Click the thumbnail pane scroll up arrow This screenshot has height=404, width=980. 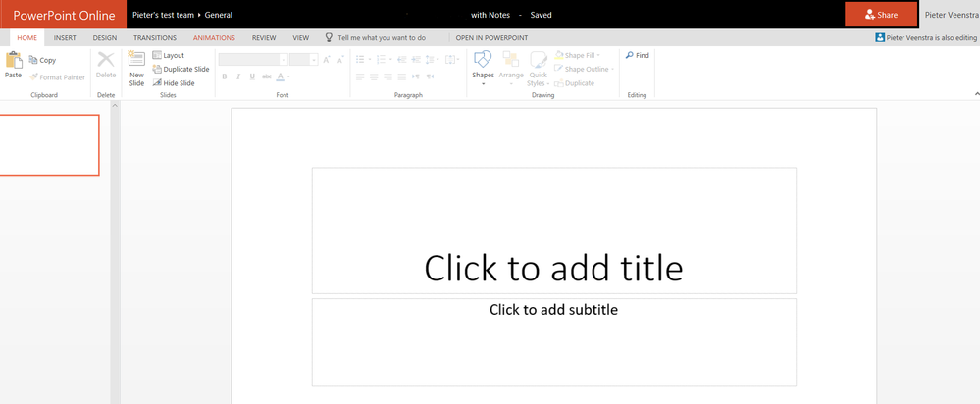coord(115,106)
